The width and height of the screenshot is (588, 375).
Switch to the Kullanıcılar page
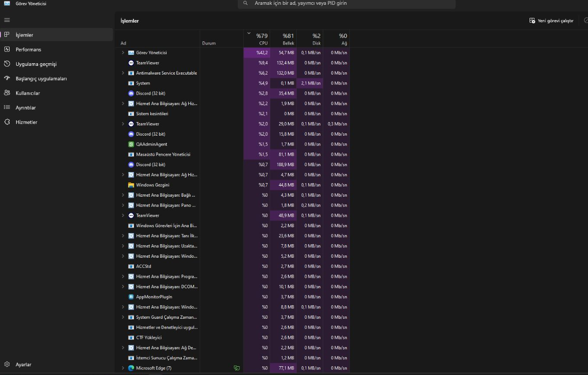pos(57,93)
